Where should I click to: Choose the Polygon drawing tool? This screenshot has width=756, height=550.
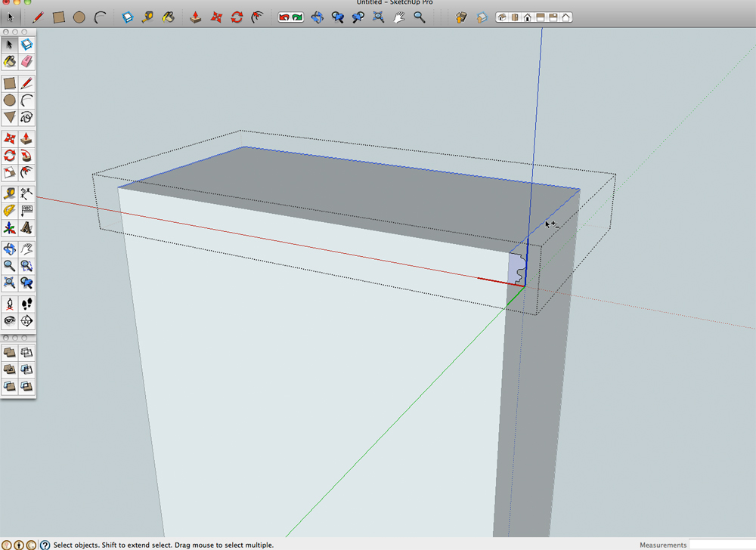pyautogui.click(x=9, y=117)
